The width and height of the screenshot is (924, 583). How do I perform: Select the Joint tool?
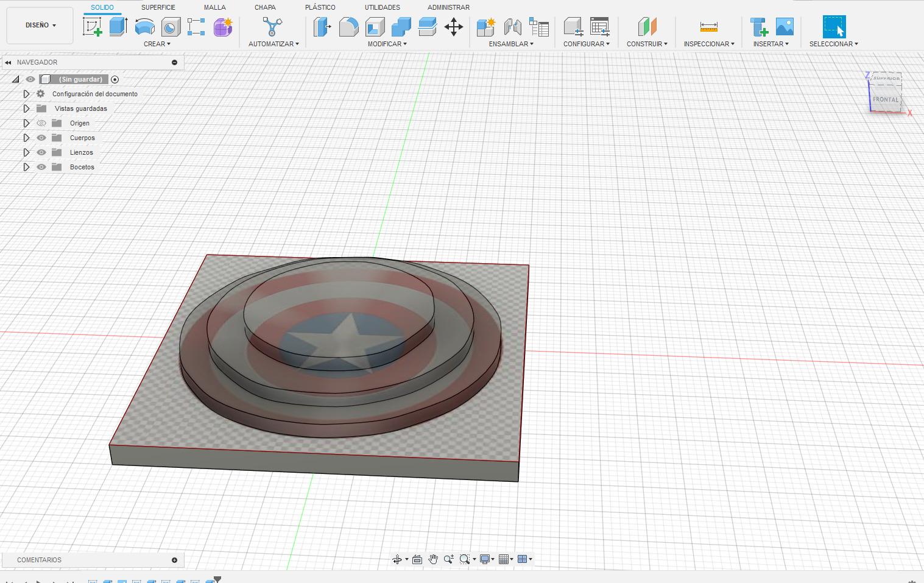(512, 27)
